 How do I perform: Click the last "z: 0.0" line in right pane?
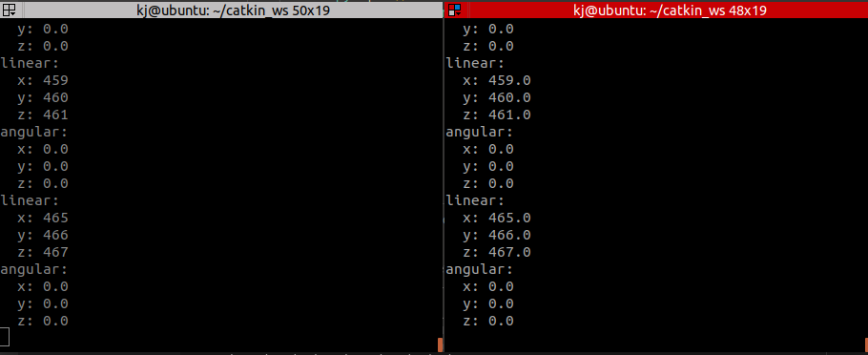tap(488, 321)
